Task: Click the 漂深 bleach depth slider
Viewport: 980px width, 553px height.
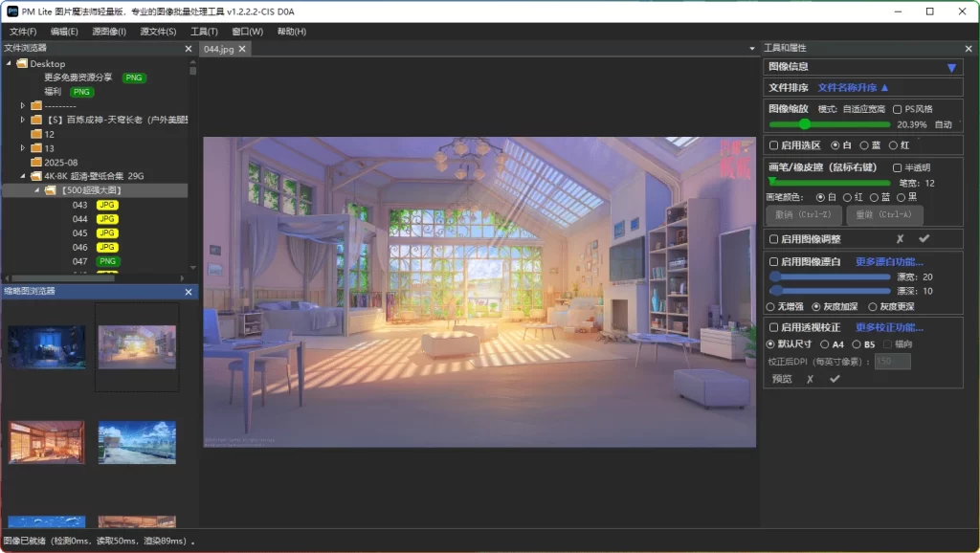Action: 830,291
